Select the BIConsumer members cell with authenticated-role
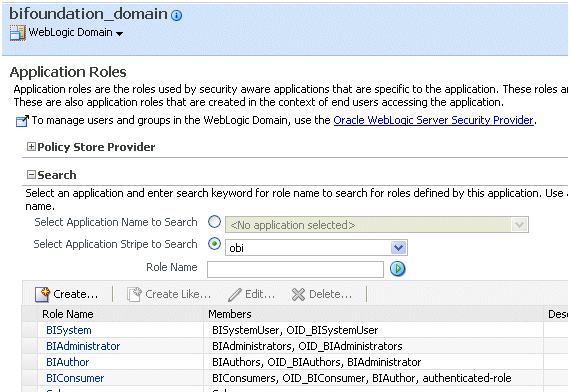 click(x=373, y=378)
